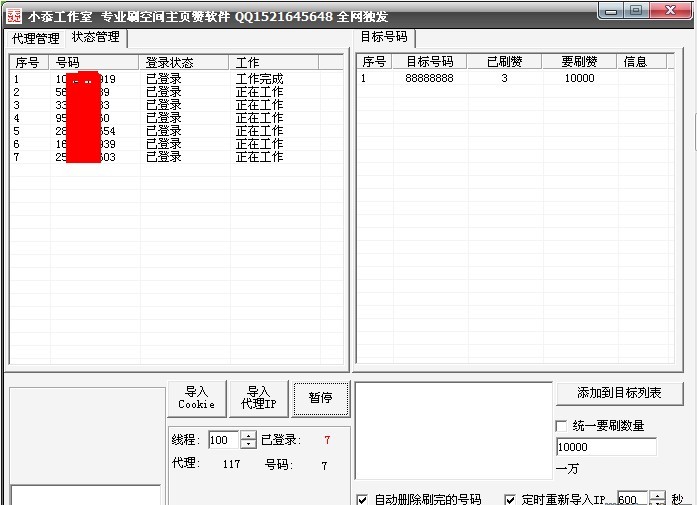697x505 pixels.
Task: Switch to the 代理管理 tab
Action: (35, 39)
